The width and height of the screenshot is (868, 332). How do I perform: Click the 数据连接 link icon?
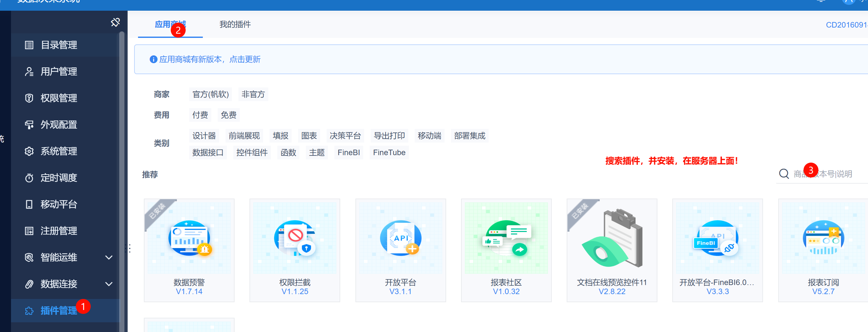[29, 284]
